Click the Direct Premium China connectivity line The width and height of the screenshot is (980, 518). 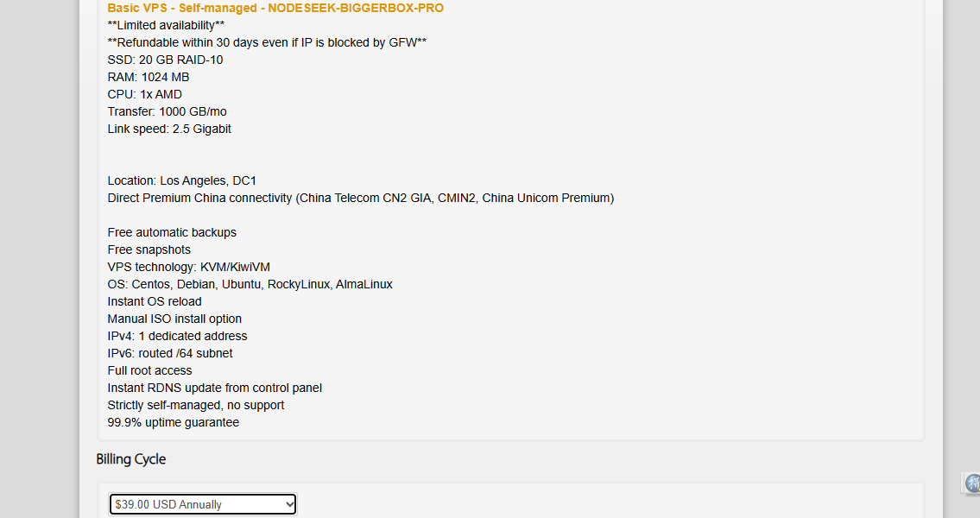point(361,198)
